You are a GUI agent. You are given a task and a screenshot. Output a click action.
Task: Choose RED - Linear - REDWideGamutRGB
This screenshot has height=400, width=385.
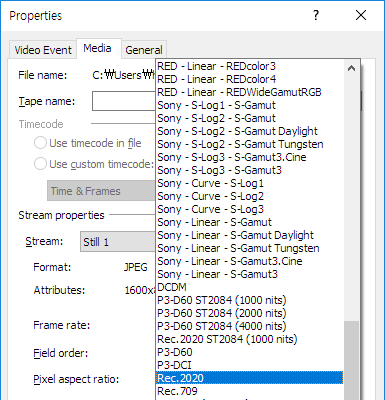[249, 92]
